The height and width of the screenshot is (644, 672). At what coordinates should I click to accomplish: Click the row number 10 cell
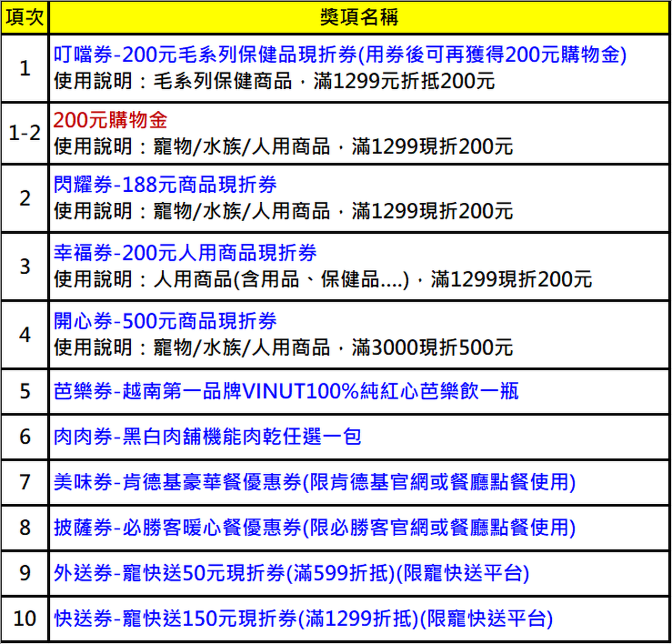tap(25, 619)
